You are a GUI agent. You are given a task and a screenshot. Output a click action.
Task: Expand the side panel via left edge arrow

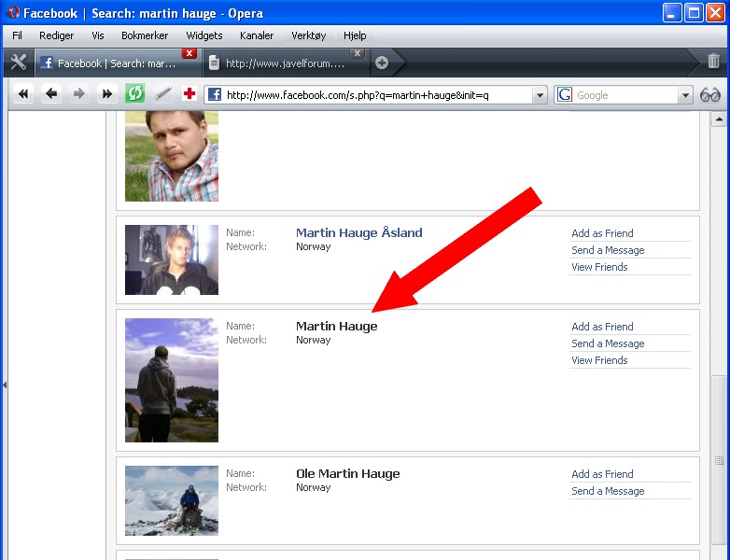[x=4, y=385]
